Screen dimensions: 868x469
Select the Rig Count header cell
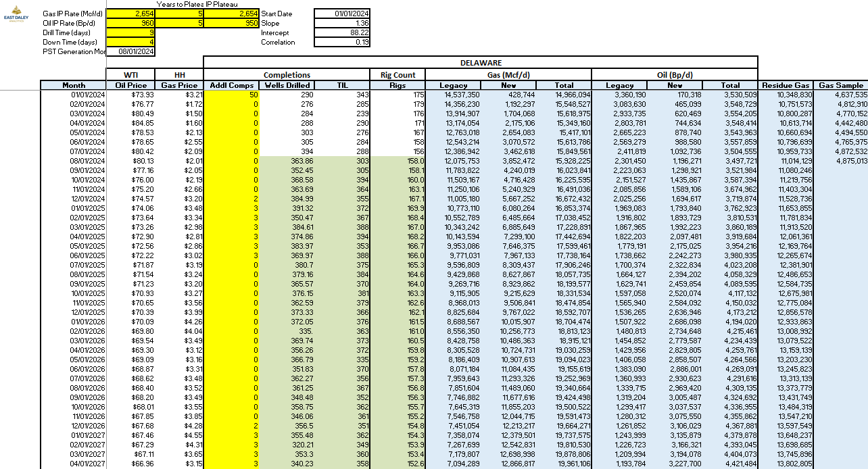click(398, 75)
